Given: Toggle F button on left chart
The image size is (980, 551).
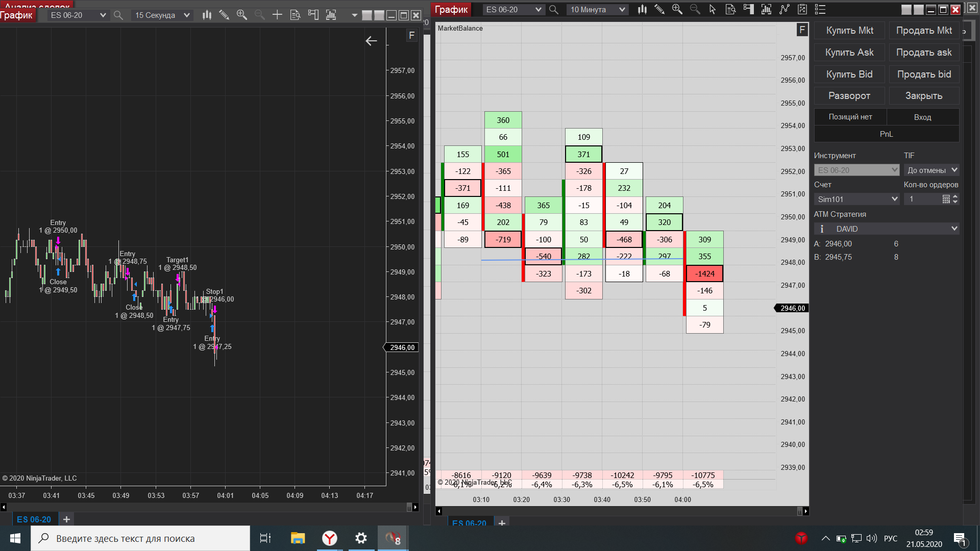Looking at the screenshot, I should click(411, 35).
